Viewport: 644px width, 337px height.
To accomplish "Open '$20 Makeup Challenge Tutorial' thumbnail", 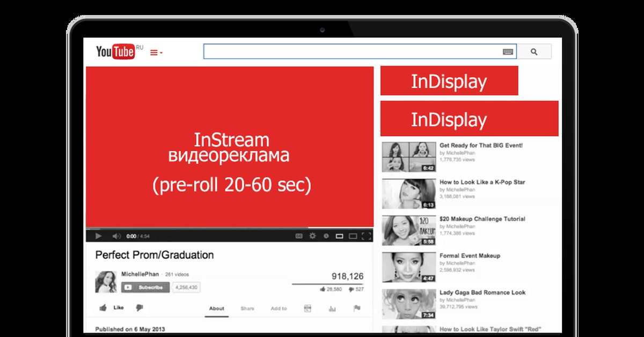I will pos(408,230).
